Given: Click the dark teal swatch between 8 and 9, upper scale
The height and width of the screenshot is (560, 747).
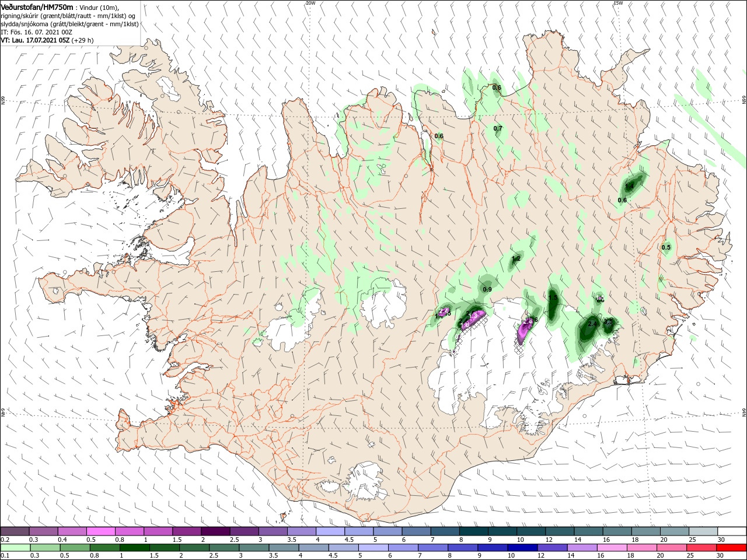Looking at the screenshot, I should (x=473, y=531).
